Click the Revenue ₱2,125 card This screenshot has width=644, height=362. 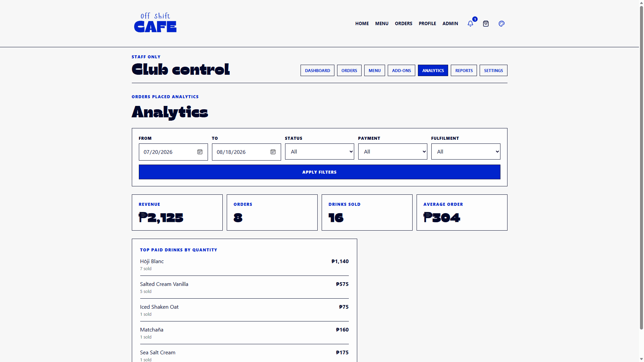(177, 213)
